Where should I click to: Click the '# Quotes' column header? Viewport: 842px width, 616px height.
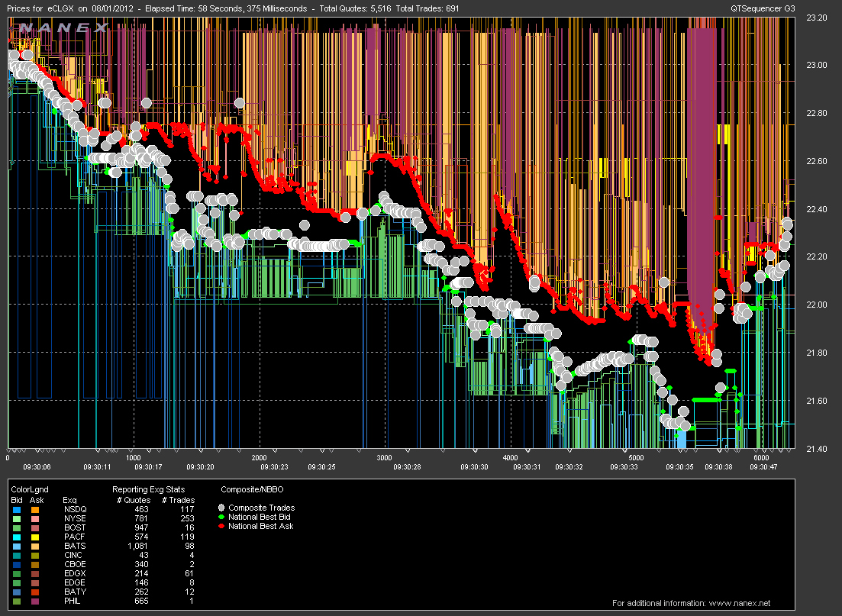[134, 500]
